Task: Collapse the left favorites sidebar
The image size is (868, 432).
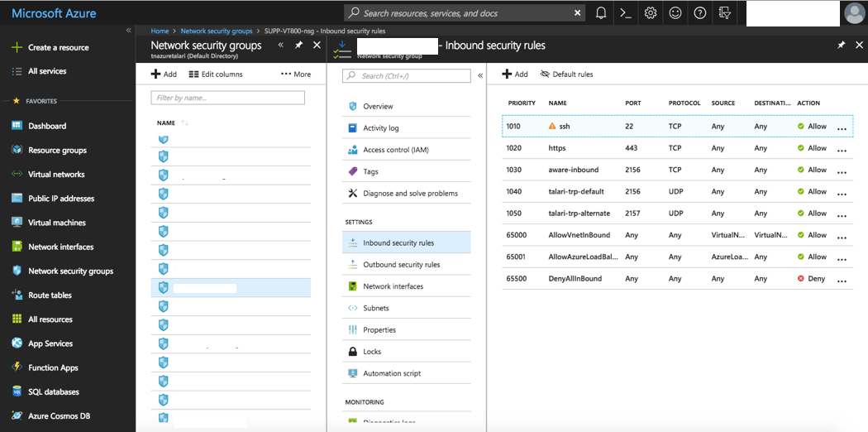Action: point(128,31)
